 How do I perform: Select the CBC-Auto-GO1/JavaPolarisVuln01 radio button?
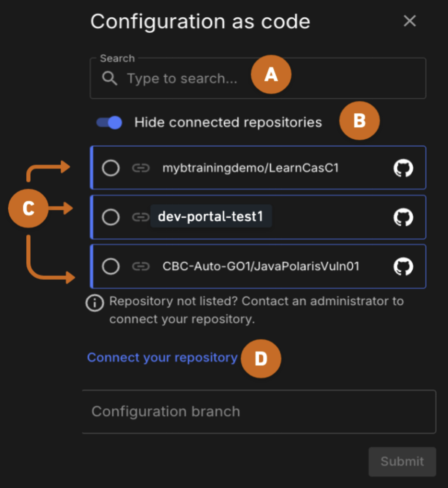[x=111, y=266]
